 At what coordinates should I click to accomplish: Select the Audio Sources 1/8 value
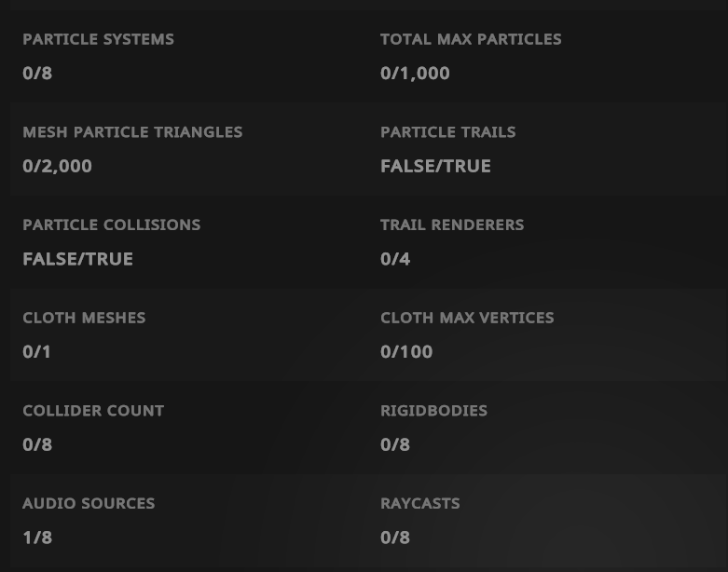(37, 537)
